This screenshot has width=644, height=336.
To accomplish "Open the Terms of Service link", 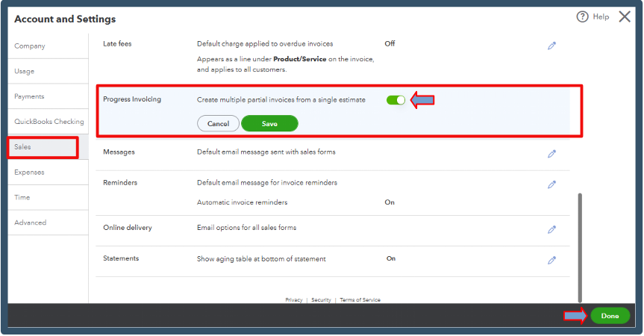I will coord(360,300).
